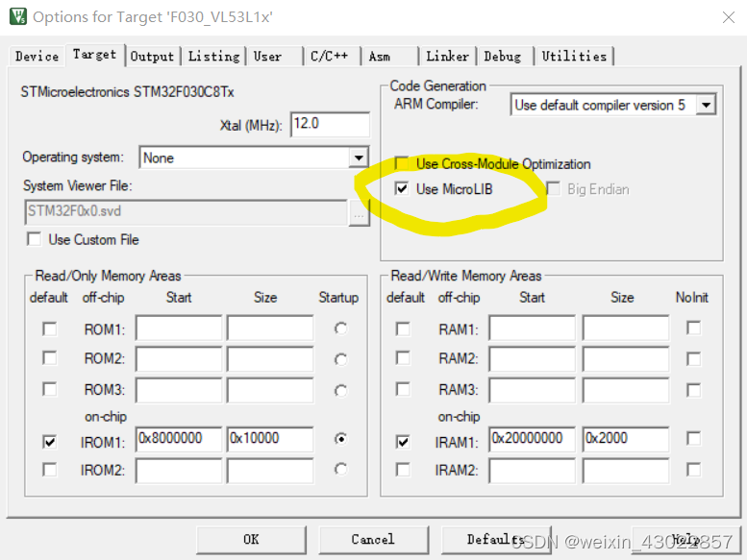The image size is (747, 560).
Task: Check the RAM1 default checkbox
Action: (x=403, y=329)
